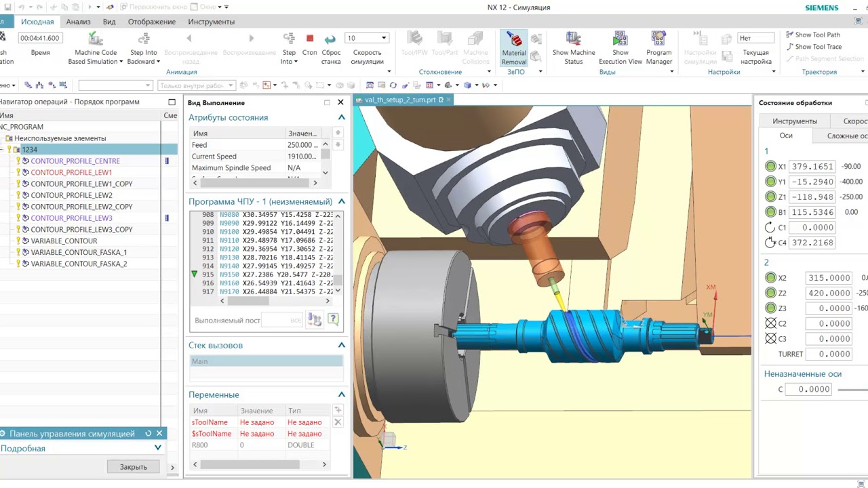The height and width of the screenshot is (488, 868).
Task: Toggle Show Tool Path
Action: [x=813, y=35]
